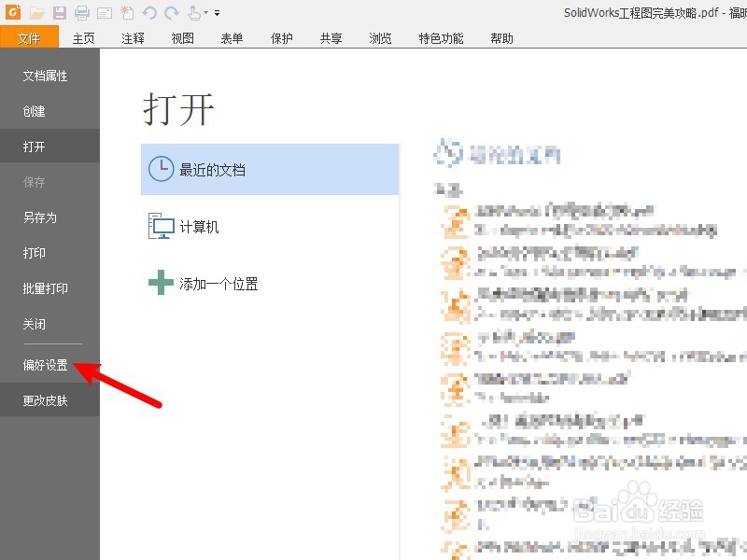Click the undo arrow icon
Viewport: 747px width, 560px height.
(149, 13)
